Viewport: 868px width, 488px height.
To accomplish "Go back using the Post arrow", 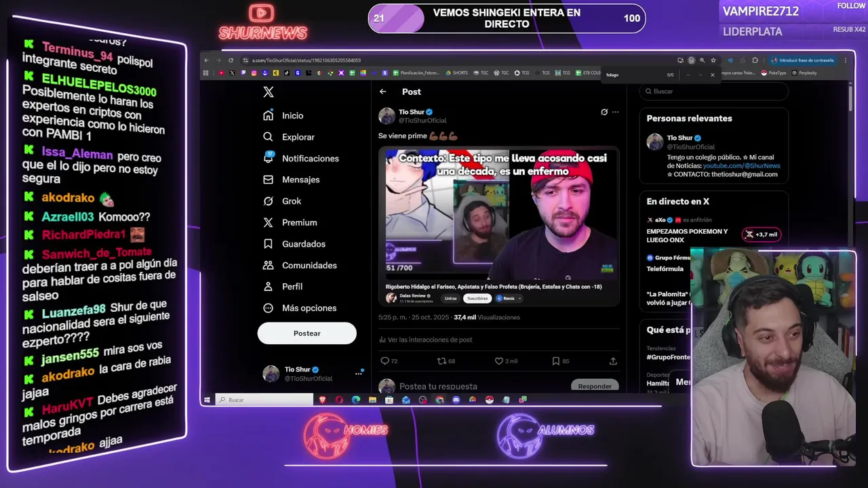I will coord(383,91).
